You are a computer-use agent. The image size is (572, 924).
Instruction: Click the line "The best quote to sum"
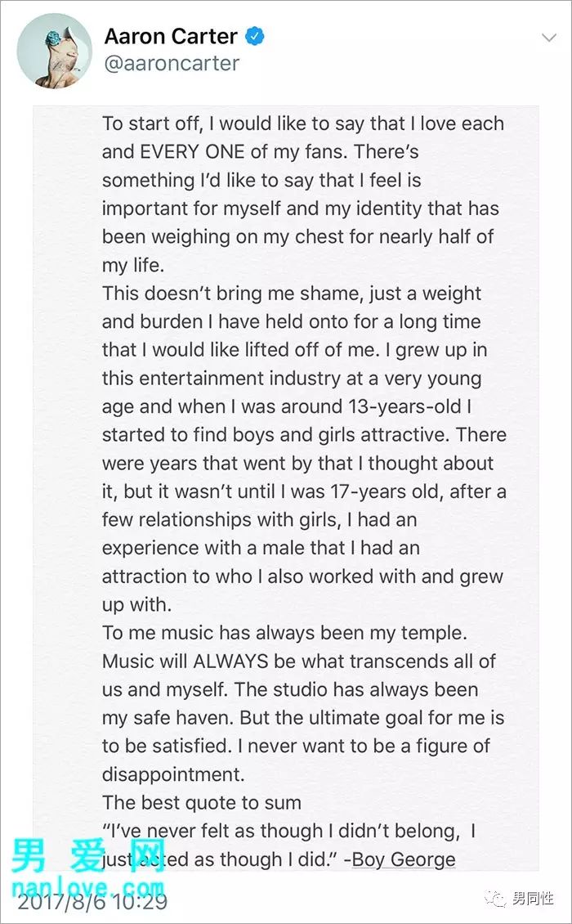coord(202,803)
